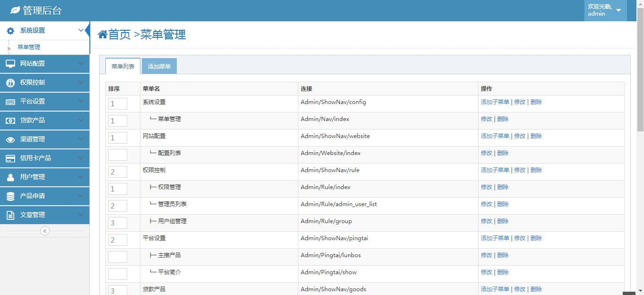Screen dimensions: 644x295
Task: Expand the 用户管理 menu chevron
Action: coord(80,177)
